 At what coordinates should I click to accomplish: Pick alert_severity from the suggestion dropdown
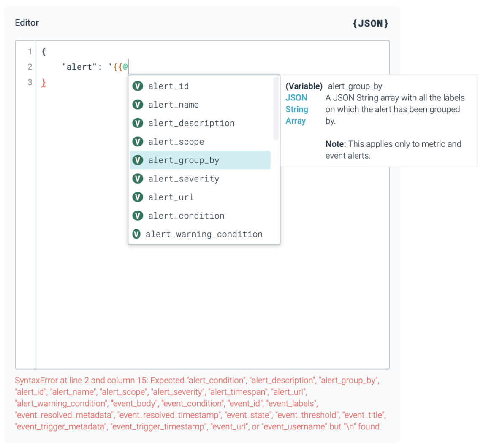[184, 178]
